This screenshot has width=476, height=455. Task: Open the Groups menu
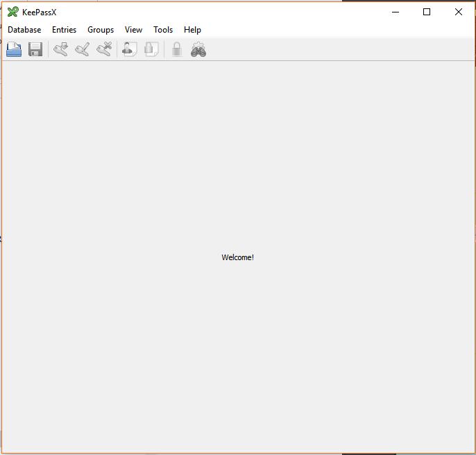coord(101,30)
